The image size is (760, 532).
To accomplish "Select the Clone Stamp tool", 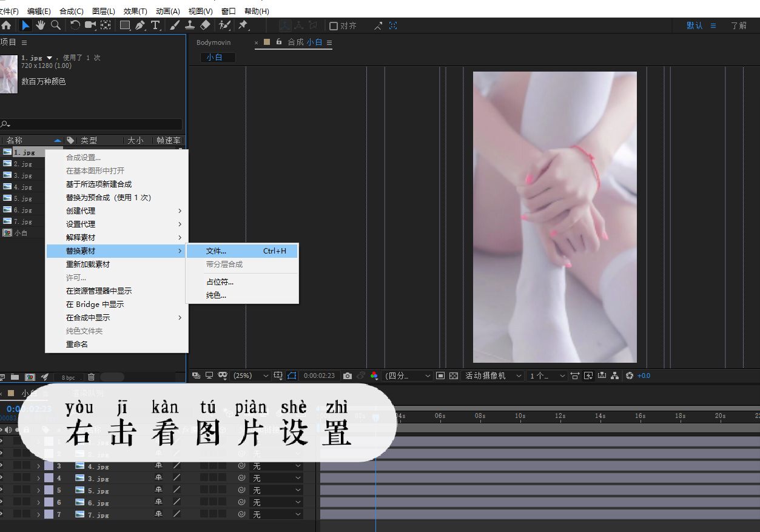I will pyautogui.click(x=190, y=25).
